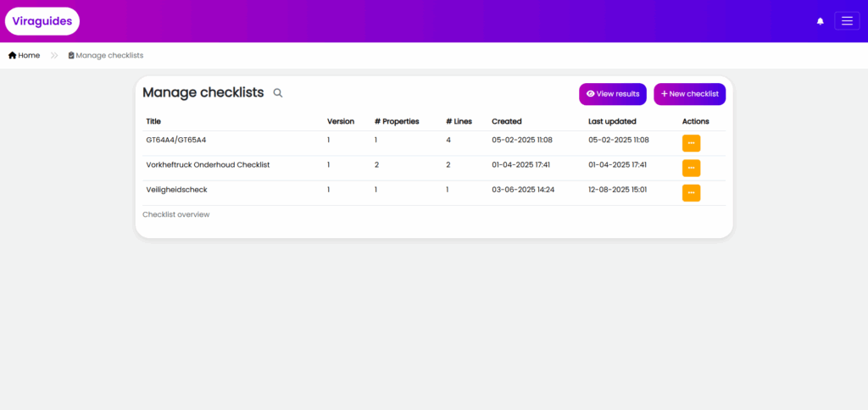Viewport: 868px width, 410px height.
Task: Click the Version column header
Action: [x=341, y=121]
